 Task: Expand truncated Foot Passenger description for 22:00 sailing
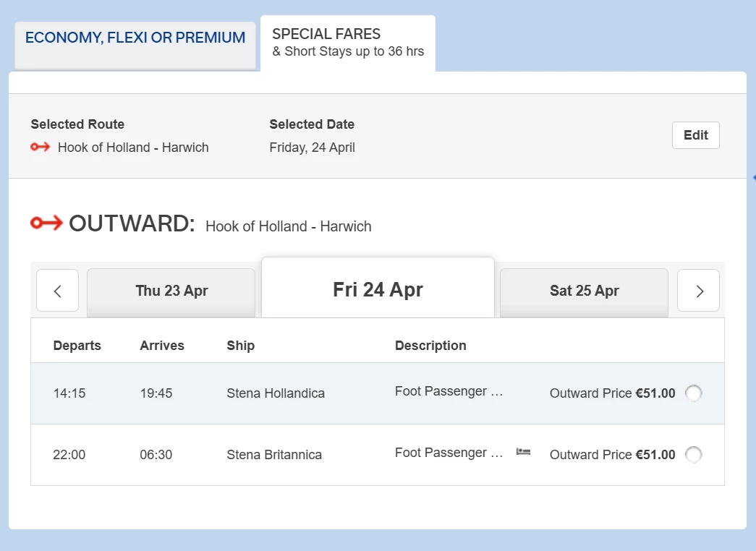(448, 453)
